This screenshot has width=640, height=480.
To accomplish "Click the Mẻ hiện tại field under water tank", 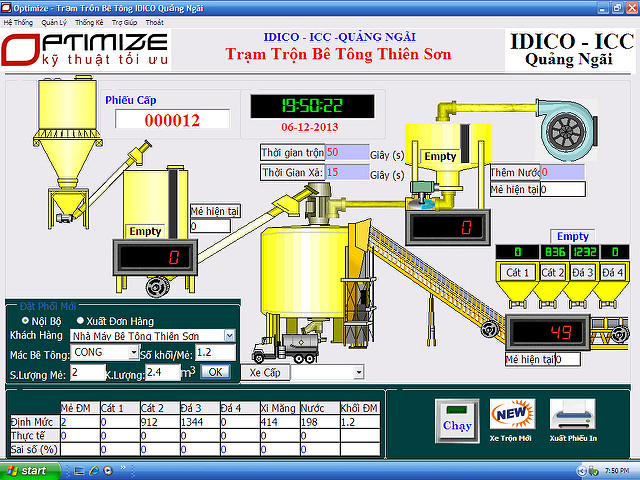I will pos(563,189).
